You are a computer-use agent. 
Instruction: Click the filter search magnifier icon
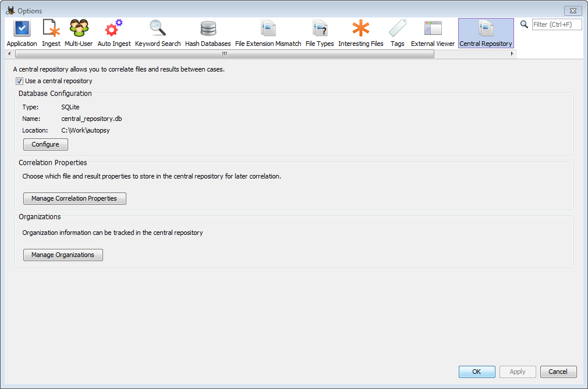(524, 24)
